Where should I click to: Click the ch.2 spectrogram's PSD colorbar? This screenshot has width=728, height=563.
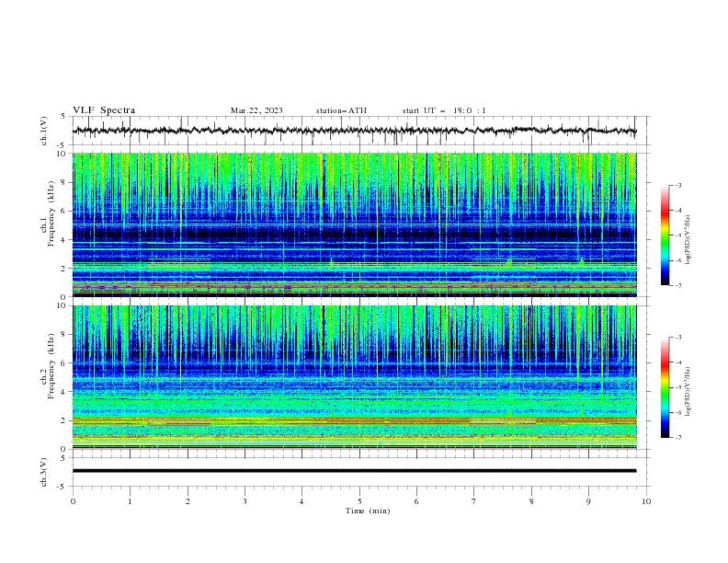click(665, 387)
